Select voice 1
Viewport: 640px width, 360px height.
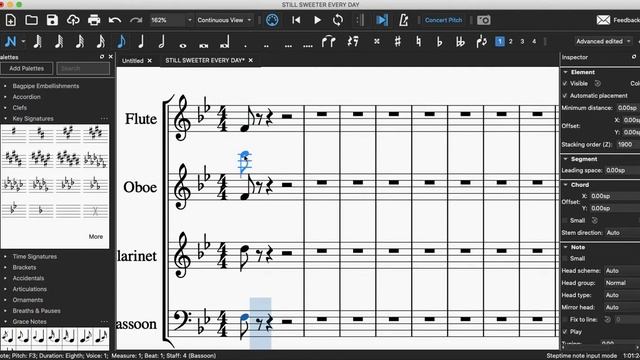(500, 41)
